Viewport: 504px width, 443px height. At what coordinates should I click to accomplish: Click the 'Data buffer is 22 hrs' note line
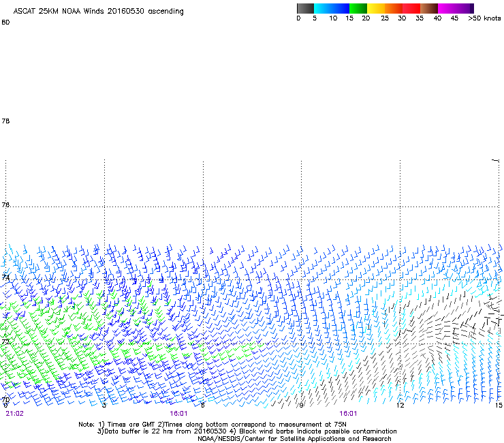point(247,431)
